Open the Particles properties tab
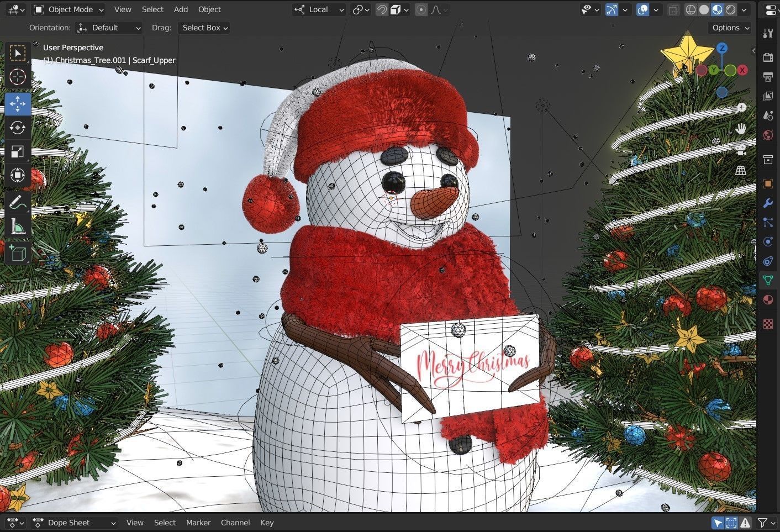This screenshot has width=780, height=532. (768, 222)
